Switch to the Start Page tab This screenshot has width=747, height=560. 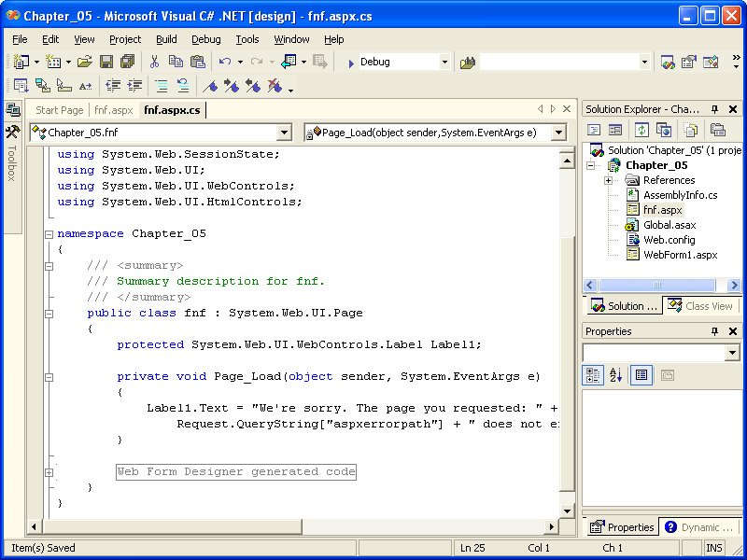60,110
